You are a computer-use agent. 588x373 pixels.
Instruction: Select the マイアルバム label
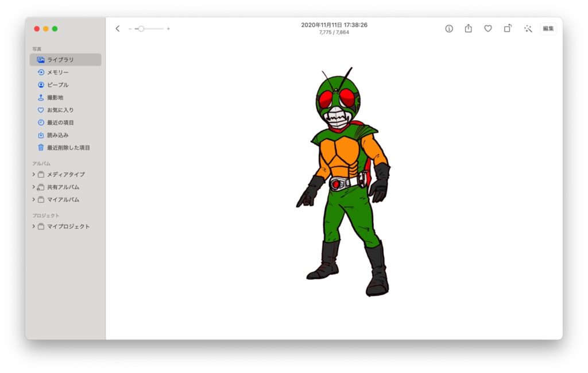(63, 199)
